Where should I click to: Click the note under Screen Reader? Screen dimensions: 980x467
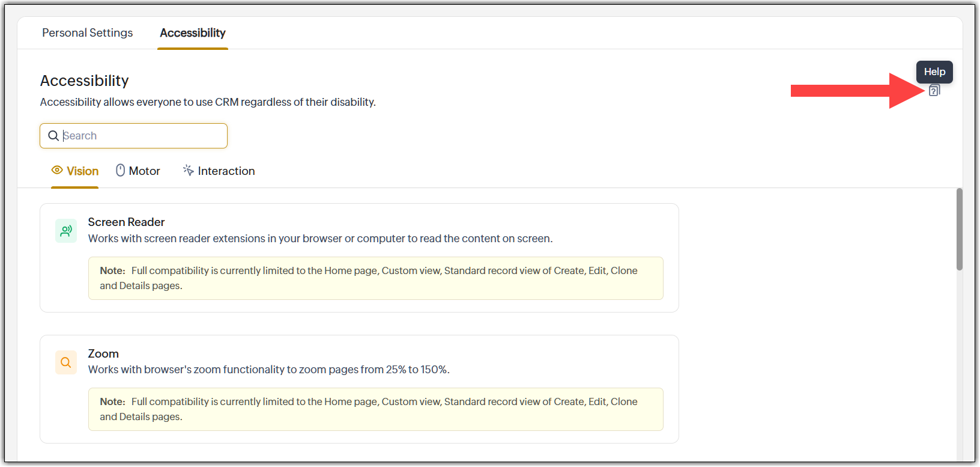(x=375, y=278)
